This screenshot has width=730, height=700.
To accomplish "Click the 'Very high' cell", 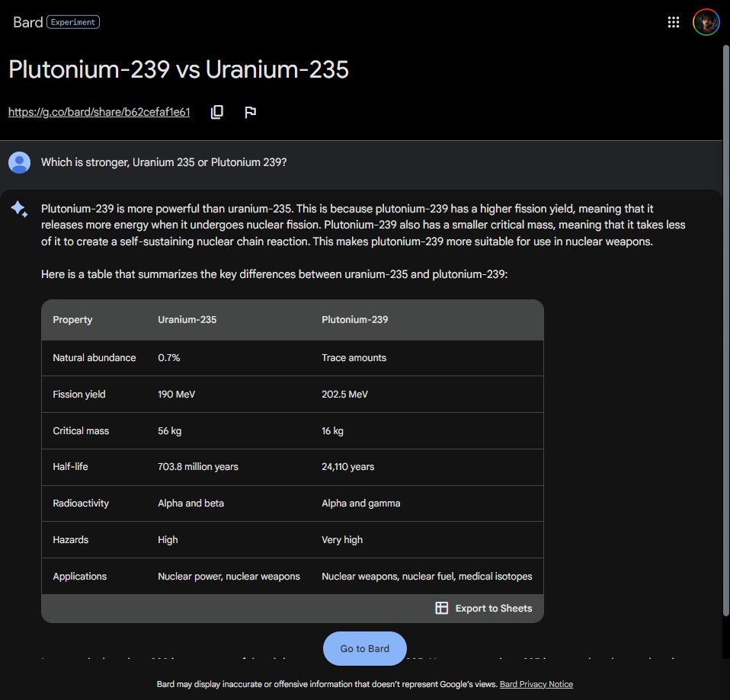I will [342, 540].
